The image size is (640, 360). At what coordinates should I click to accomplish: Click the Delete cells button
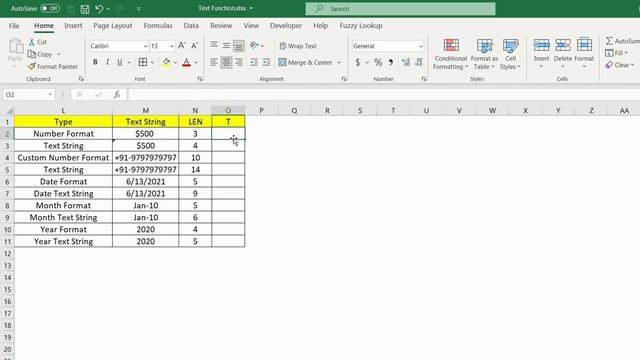pyautogui.click(x=563, y=53)
